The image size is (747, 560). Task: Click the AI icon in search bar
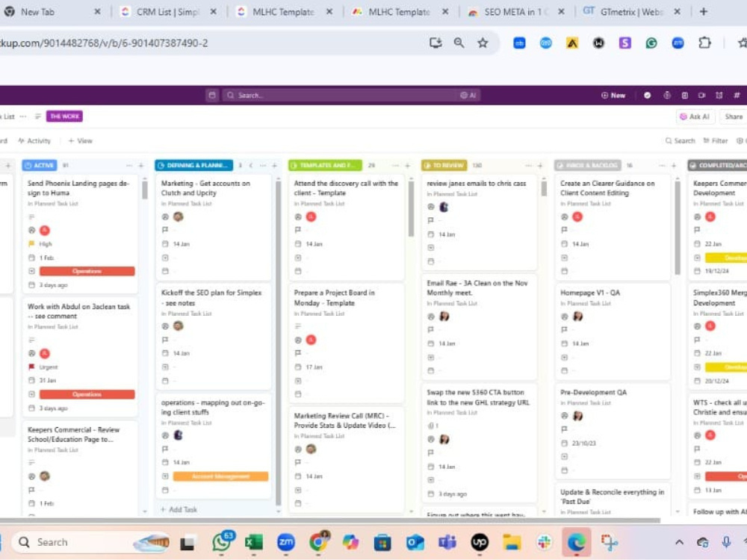[468, 96]
